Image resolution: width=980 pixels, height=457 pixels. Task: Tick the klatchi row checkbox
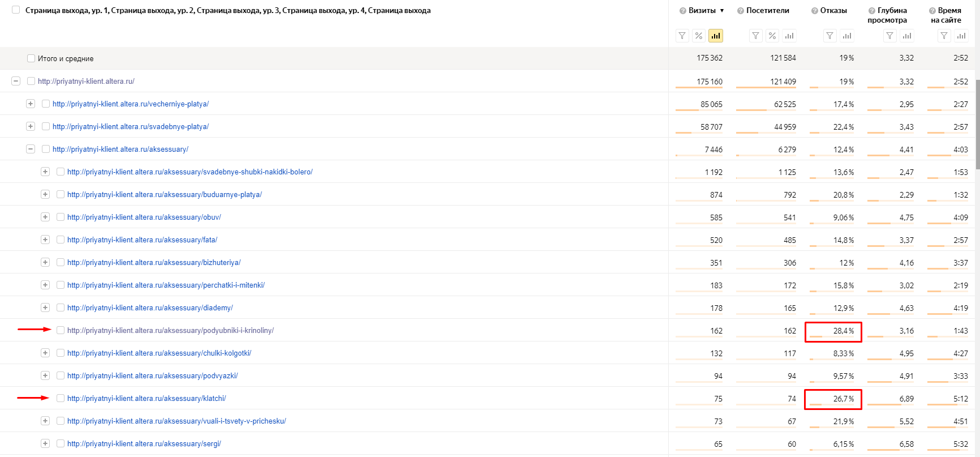pos(61,398)
